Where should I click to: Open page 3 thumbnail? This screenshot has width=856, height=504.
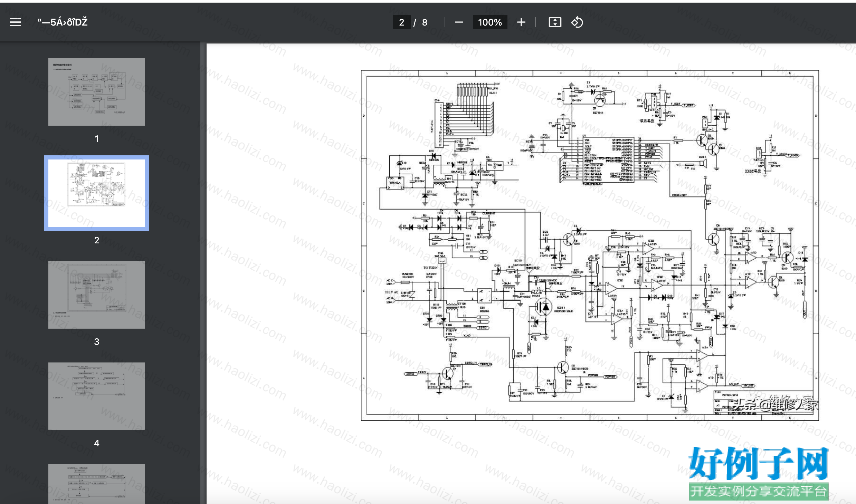pyautogui.click(x=97, y=295)
